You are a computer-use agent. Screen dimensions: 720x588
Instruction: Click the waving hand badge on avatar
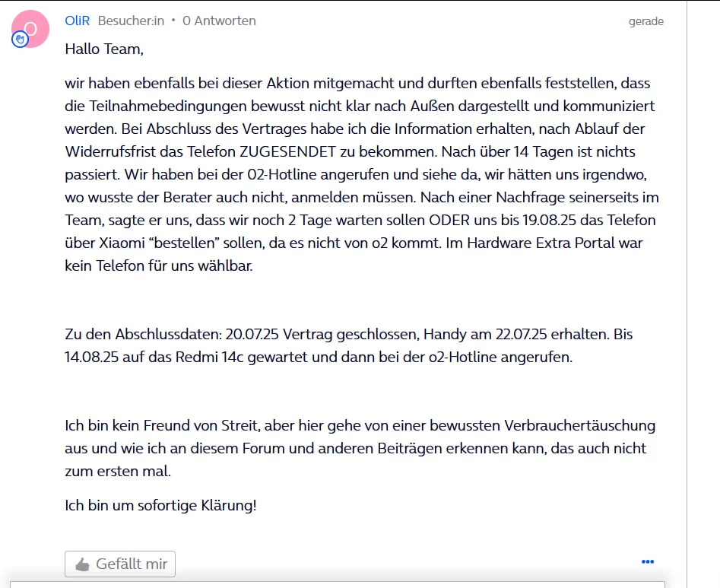coord(20,40)
